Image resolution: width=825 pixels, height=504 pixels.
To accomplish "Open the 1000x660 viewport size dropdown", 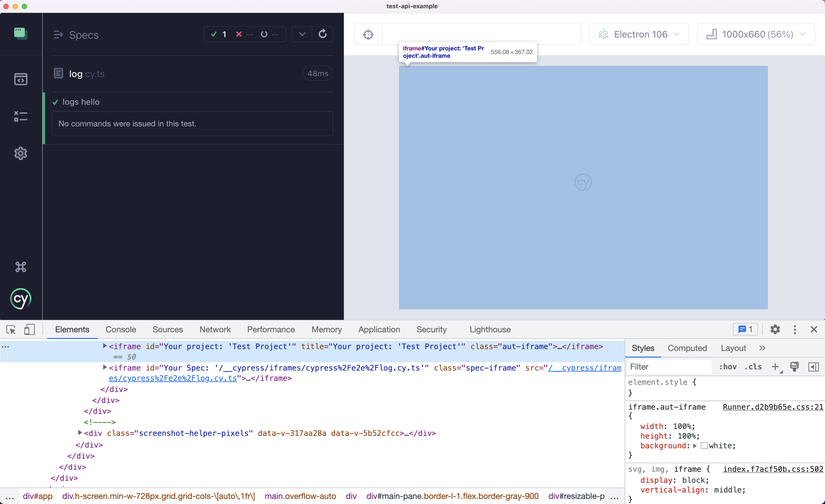I will 755,34.
